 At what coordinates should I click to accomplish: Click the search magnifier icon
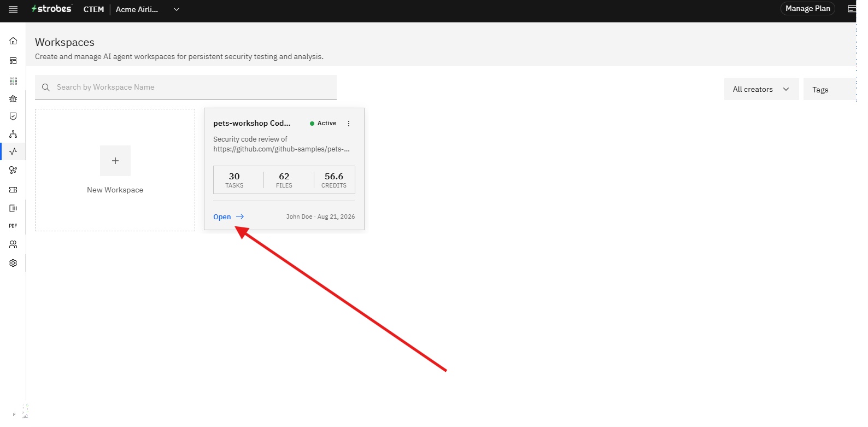46,87
